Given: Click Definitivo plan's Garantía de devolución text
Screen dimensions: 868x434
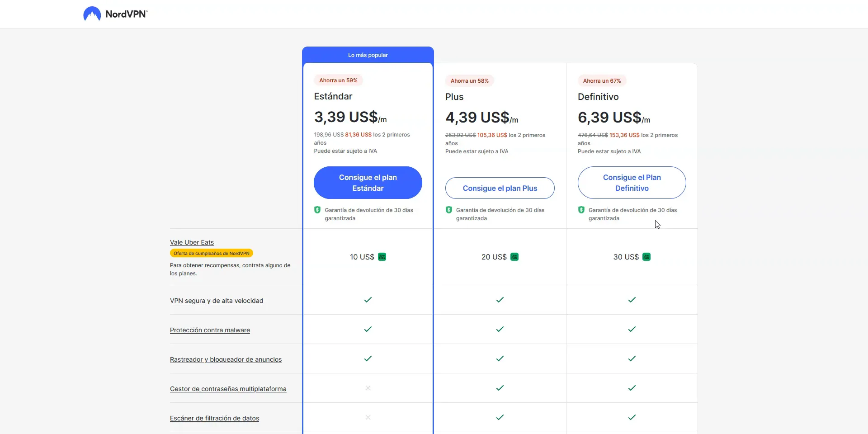Looking at the screenshot, I should pos(632,214).
